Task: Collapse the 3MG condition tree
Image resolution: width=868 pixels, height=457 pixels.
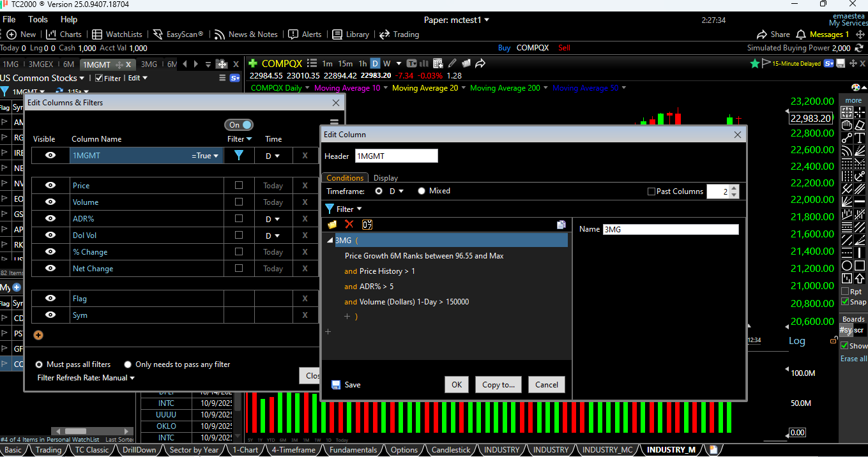Action: point(330,240)
